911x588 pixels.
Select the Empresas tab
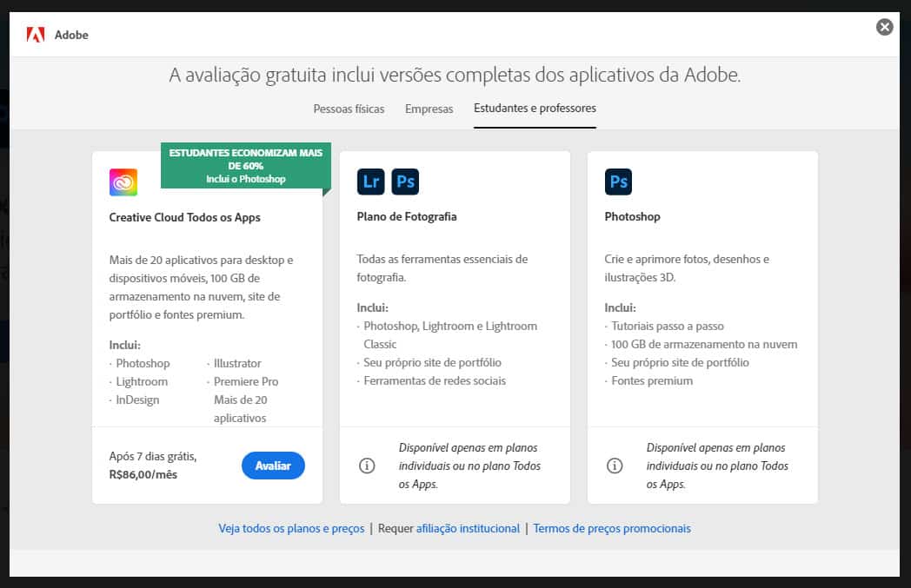pos(429,109)
